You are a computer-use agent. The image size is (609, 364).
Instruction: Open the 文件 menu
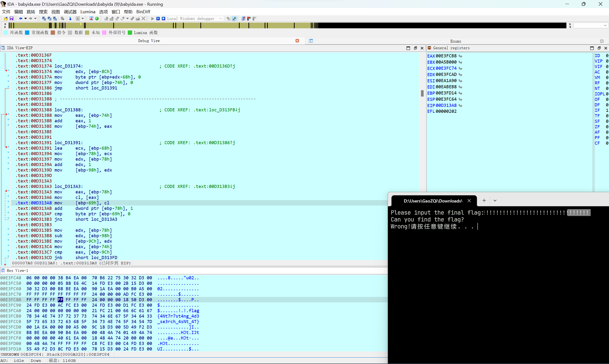click(x=6, y=12)
